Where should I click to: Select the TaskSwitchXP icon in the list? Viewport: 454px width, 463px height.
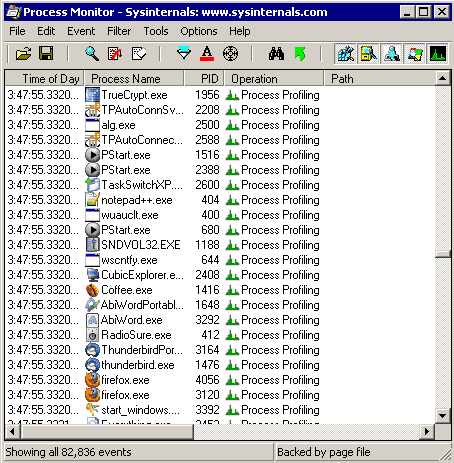(92, 185)
